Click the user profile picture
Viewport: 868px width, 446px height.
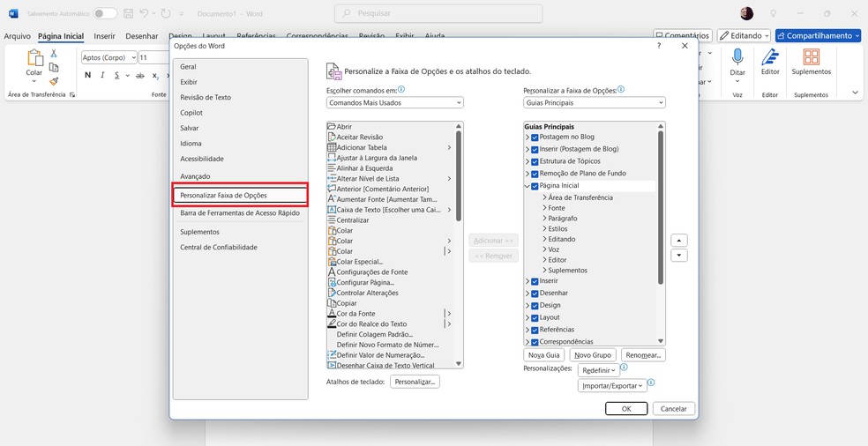[x=747, y=13]
